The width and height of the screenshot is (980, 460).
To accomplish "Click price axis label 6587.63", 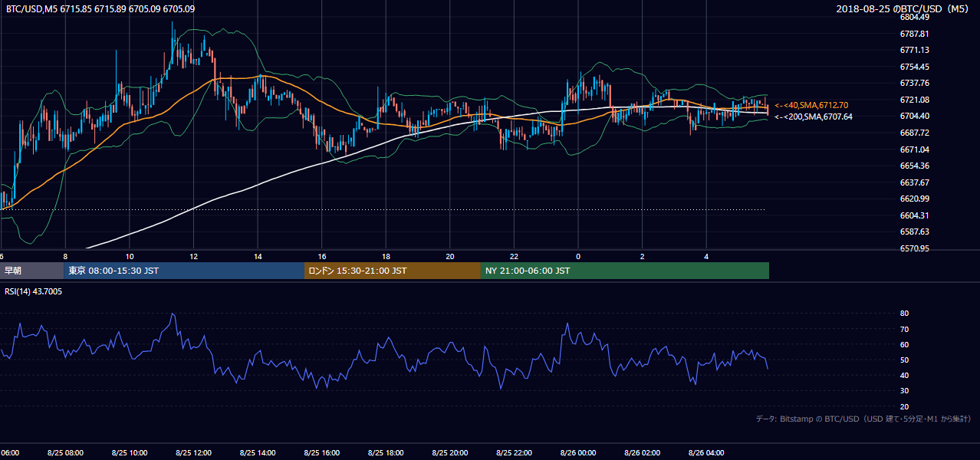I will pyautogui.click(x=915, y=232).
